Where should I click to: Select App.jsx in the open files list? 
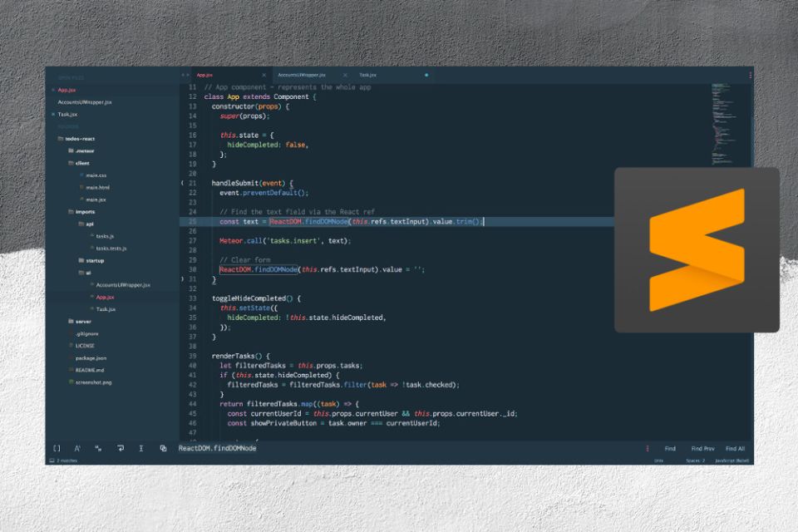[66, 90]
